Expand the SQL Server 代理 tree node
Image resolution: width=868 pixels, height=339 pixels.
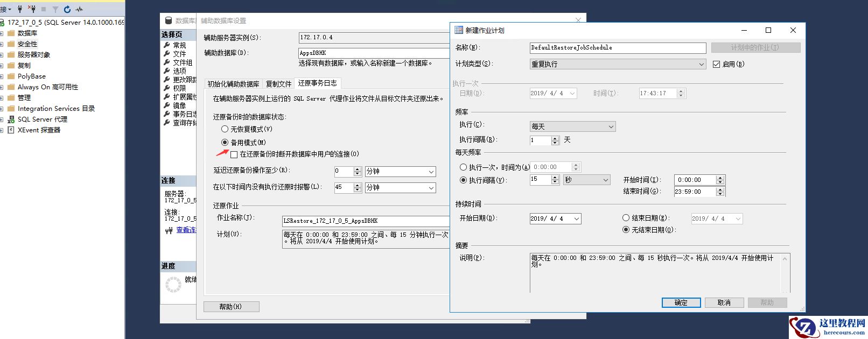tap(2, 119)
